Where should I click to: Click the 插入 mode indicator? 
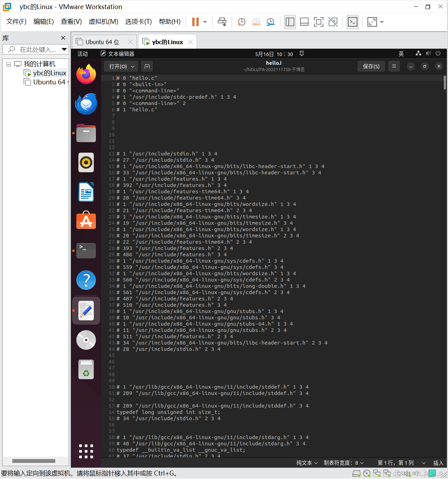pos(438,463)
